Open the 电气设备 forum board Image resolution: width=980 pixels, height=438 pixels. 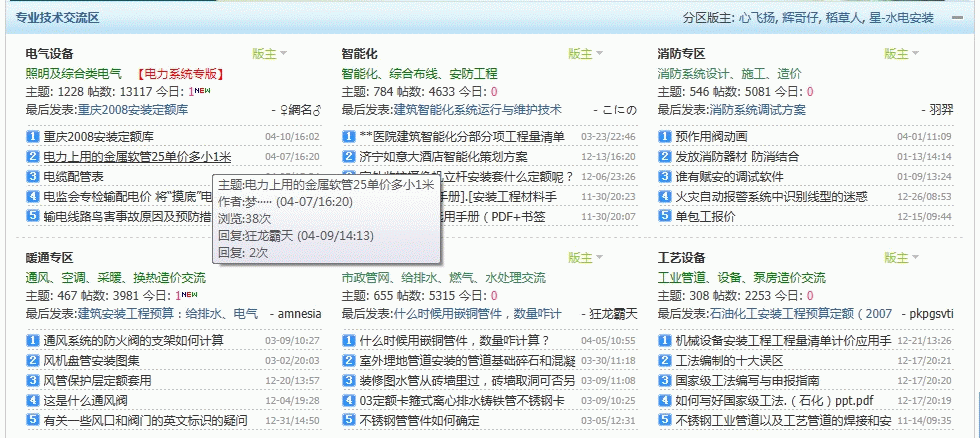(x=50, y=54)
